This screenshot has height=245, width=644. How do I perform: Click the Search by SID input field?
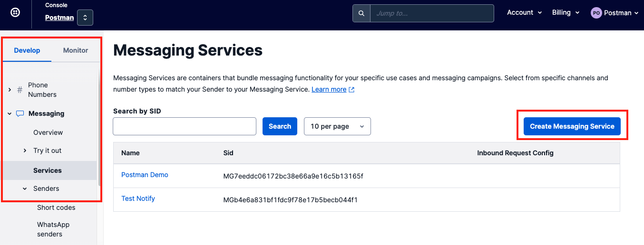[185, 126]
